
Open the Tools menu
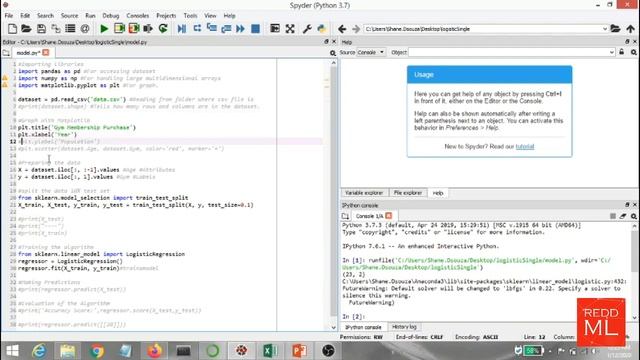190,16
